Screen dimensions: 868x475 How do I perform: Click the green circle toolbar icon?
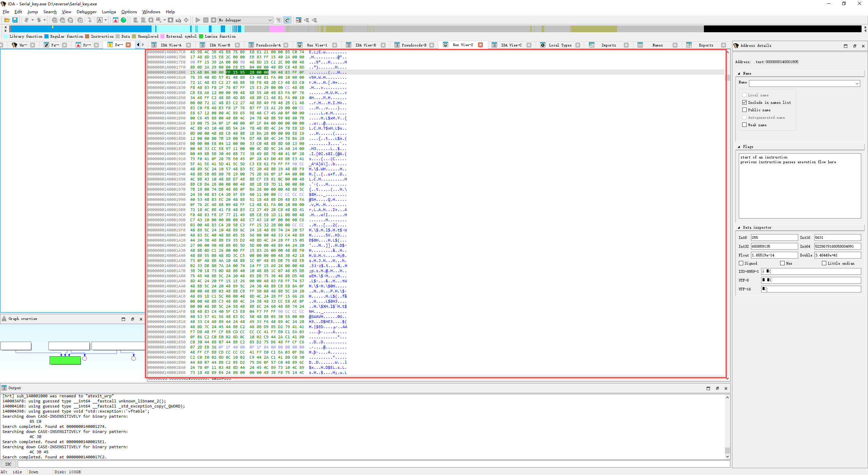(123, 20)
